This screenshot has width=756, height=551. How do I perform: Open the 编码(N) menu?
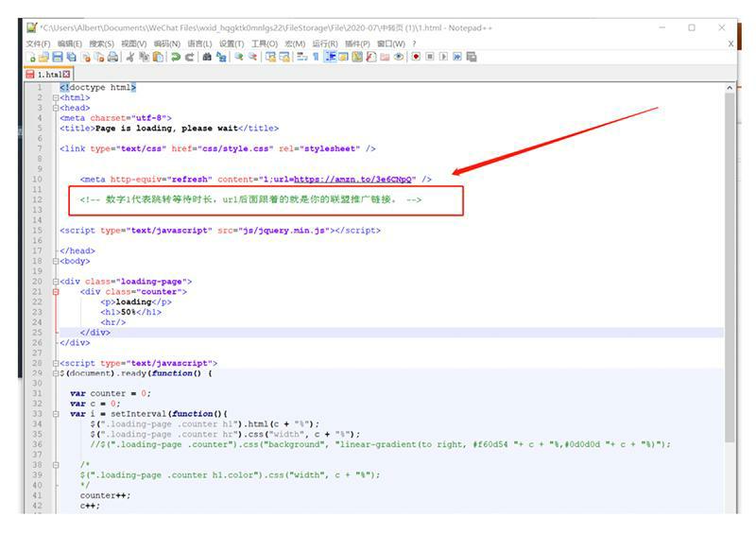pos(166,43)
